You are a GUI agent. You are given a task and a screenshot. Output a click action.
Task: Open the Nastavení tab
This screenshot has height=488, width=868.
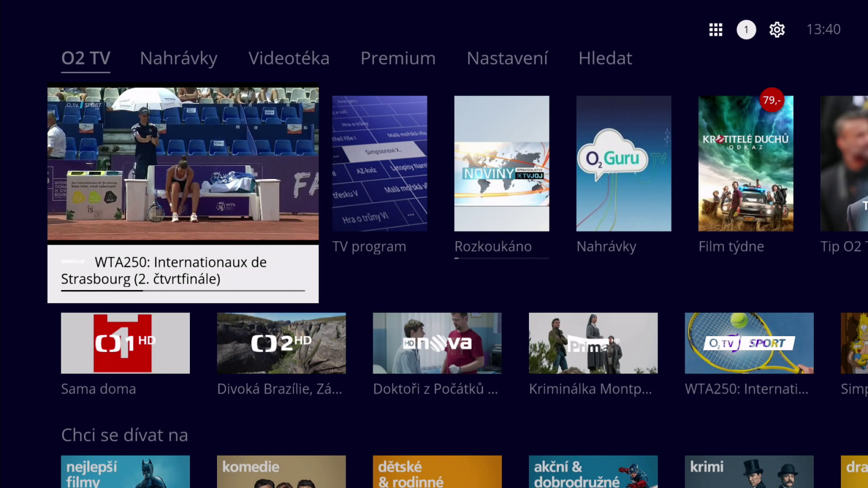pos(507,59)
